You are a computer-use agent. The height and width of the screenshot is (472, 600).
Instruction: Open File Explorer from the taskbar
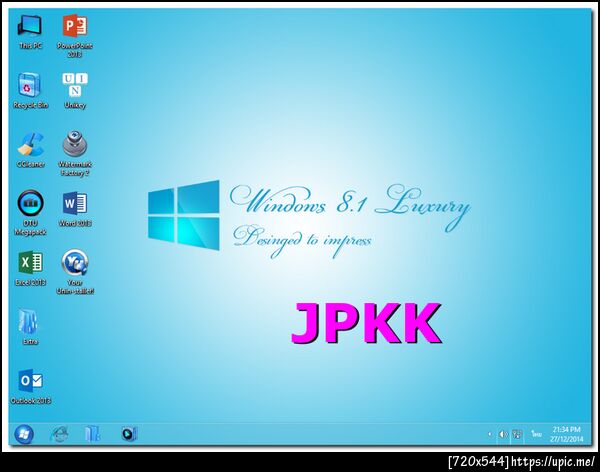click(x=92, y=434)
